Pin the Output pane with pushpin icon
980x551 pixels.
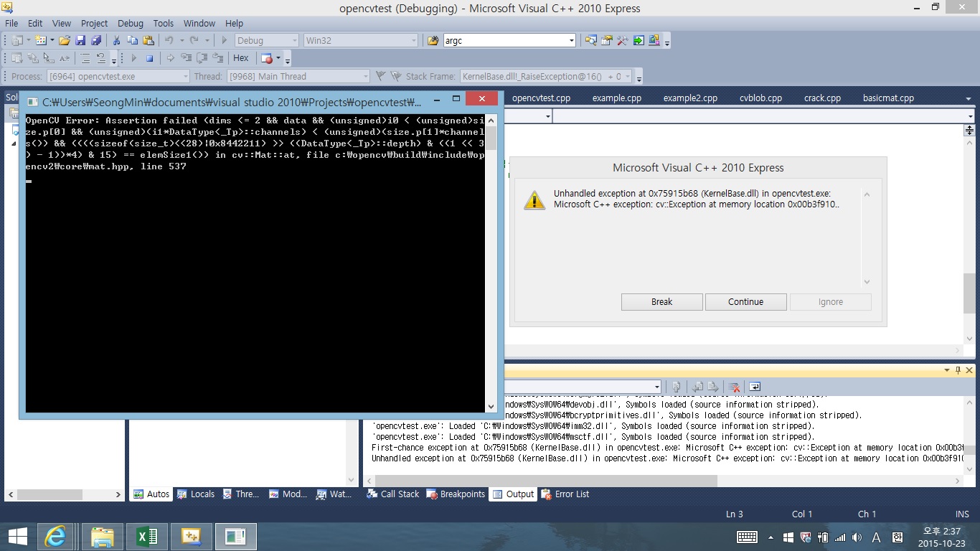(958, 370)
